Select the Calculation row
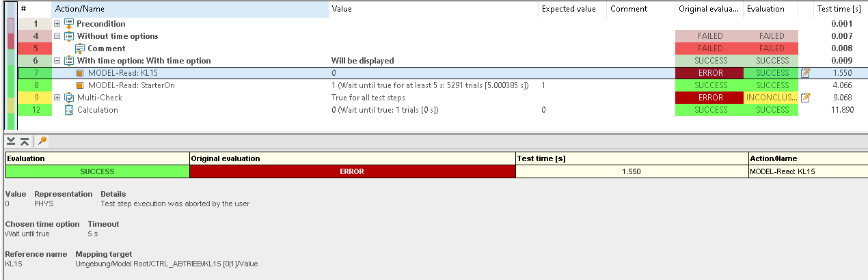This screenshot has height=280, width=868. 442,110
